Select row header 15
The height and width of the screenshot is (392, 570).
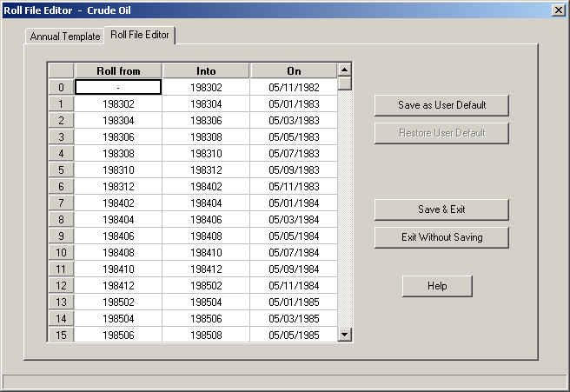61,335
